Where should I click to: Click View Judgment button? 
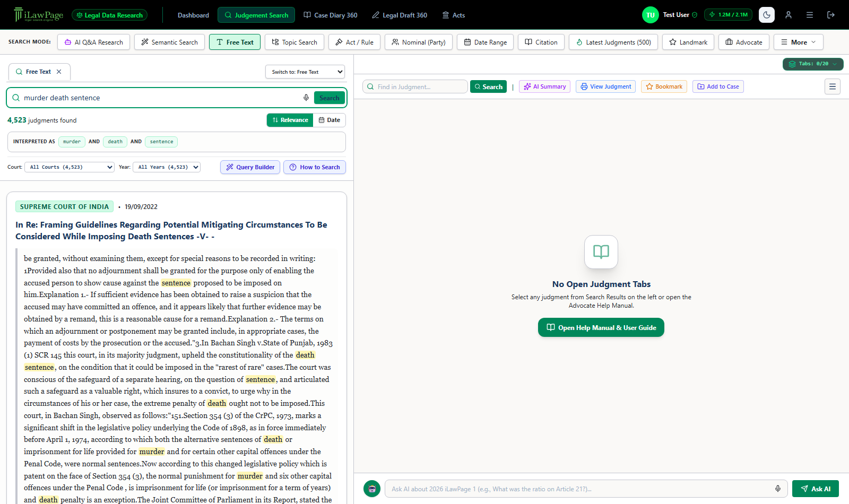pos(606,86)
